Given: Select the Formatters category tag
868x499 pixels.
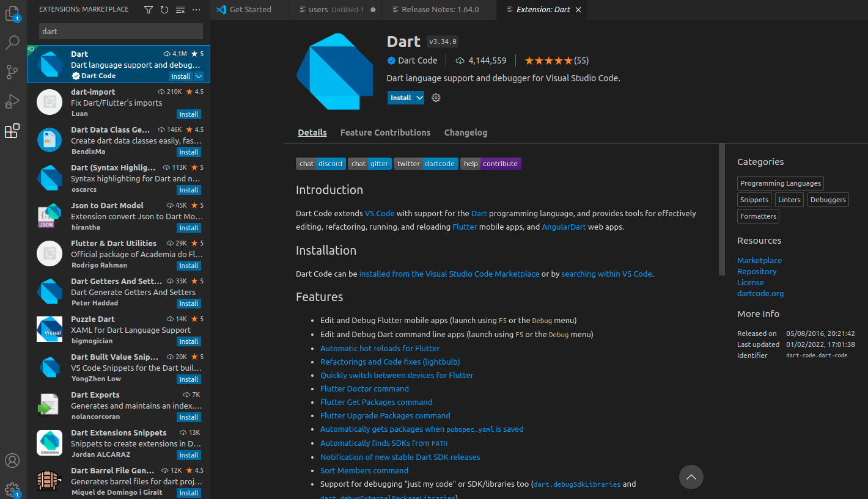Looking at the screenshot, I should [758, 216].
